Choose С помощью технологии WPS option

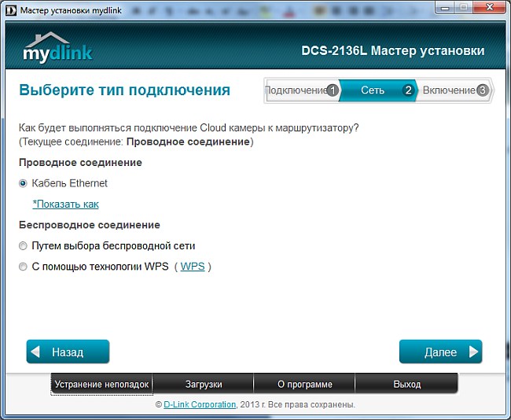pos(23,267)
